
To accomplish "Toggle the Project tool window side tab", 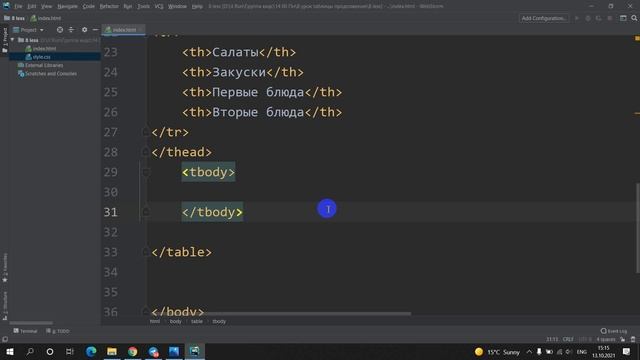I will pos(5,40).
